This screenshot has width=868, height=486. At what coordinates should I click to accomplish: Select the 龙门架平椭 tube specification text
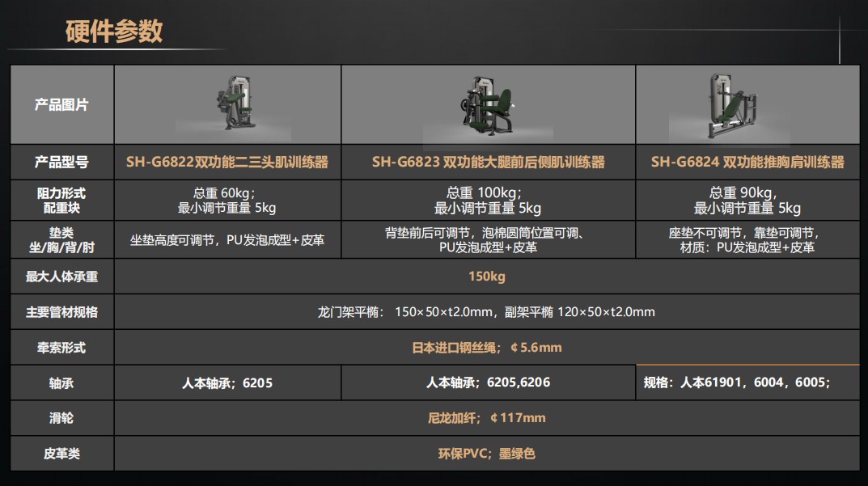click(x=486, y=312)
